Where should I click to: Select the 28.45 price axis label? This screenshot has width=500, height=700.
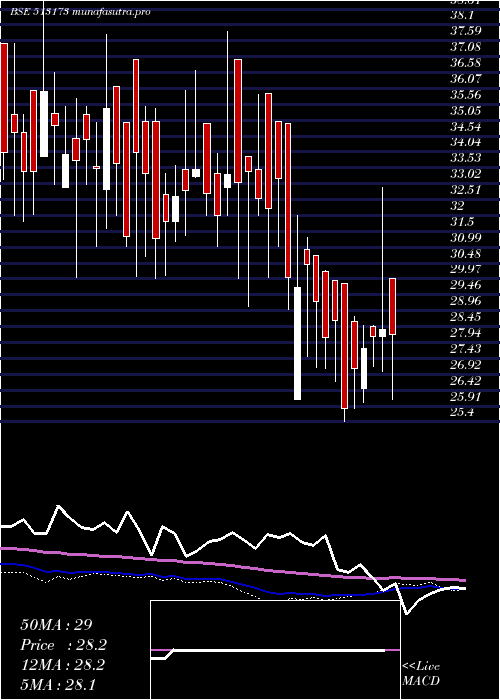[x=466, y=317]
